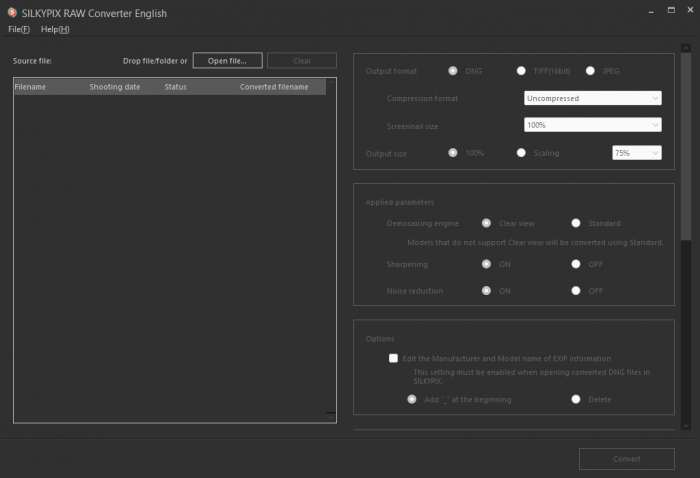Click the scroll down arrow in settings panel

[x=685, y=425]
